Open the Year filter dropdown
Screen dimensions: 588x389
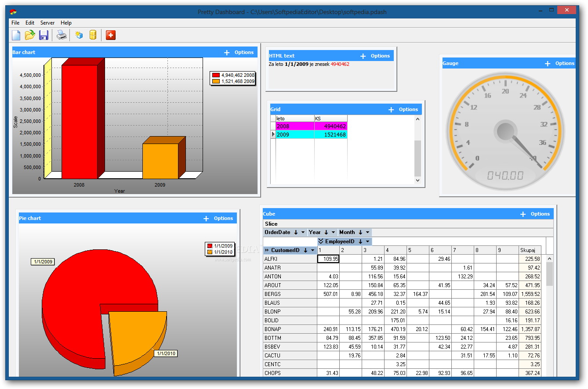click(334, 232)
